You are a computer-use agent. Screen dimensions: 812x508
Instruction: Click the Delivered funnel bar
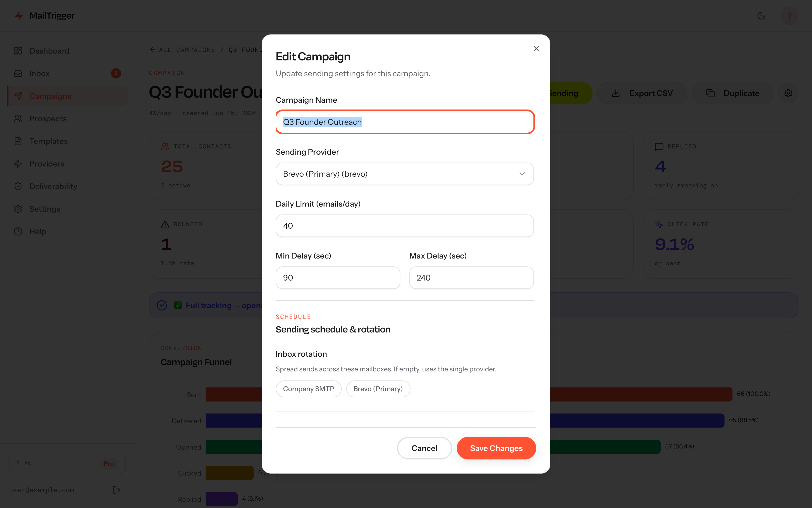pos(465,420)
